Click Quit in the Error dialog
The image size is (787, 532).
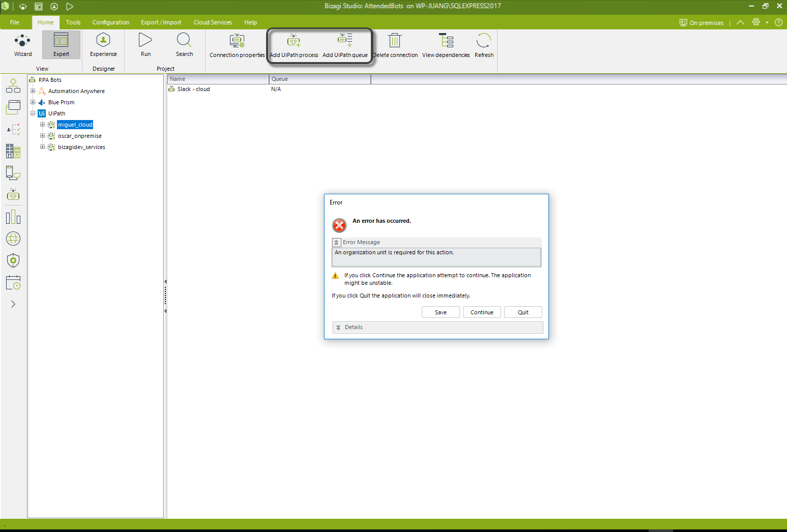(x=523, y=312)
